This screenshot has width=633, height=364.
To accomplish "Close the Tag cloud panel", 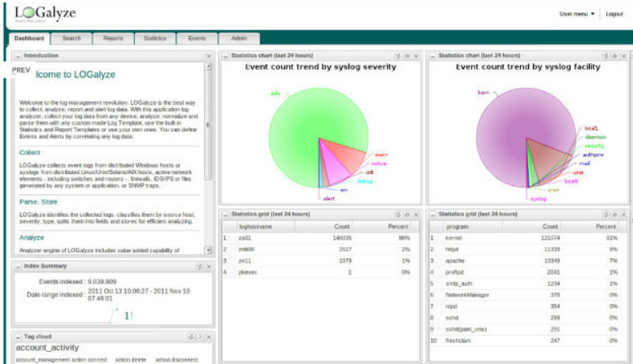I will 209,337.
